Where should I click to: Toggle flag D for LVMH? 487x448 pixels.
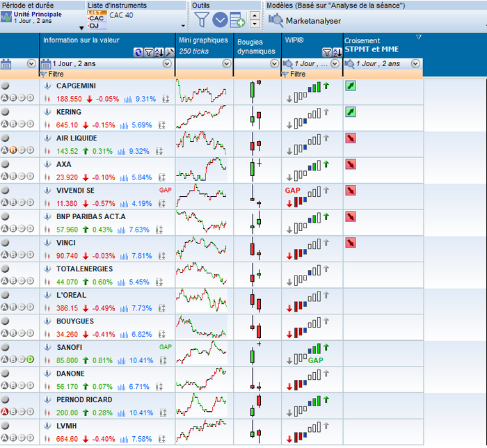click(30, 438)
